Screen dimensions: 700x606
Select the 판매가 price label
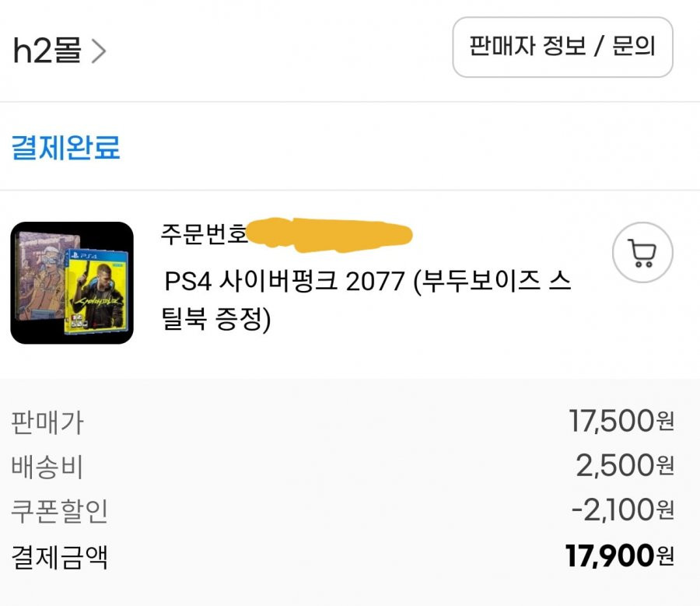pyautogui.click(x=47, y=422)
